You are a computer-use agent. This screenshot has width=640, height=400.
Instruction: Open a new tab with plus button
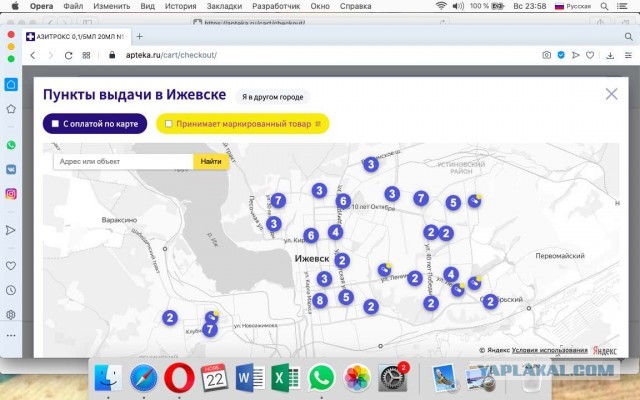tap(140, 36)
